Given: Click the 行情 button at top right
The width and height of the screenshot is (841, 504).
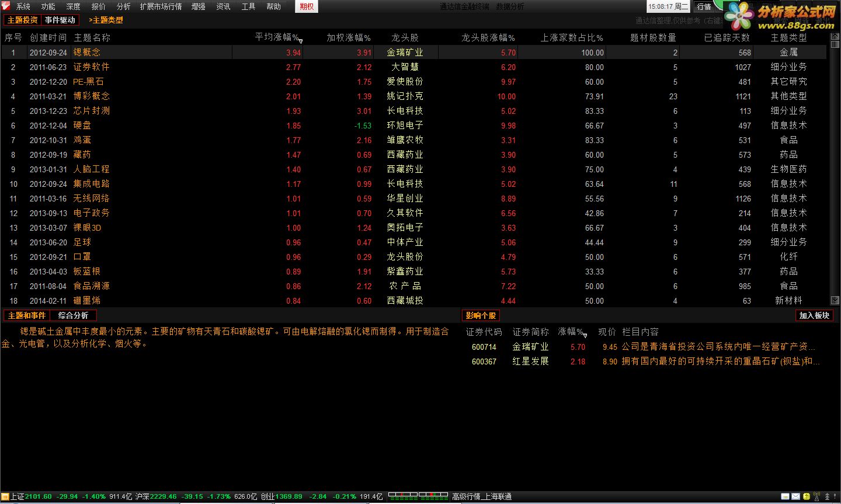Looking at the screenshot, I should (x=704, y=6).
